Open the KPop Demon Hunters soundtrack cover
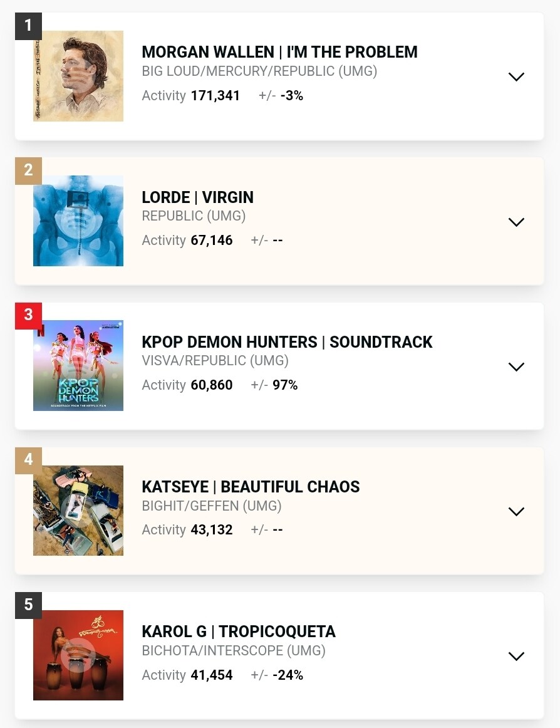This screenshot has height=728, width=560. pos(78,365)
